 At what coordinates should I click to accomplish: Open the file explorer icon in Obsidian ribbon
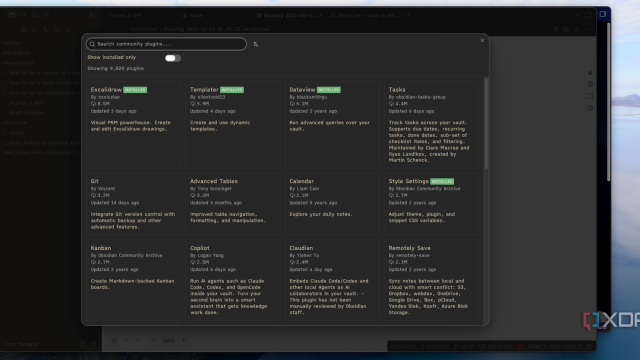[12, 15]
